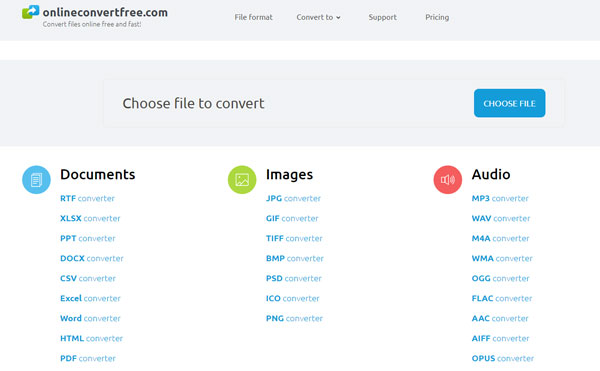
Task: Open the File format menu item
Action: coord(253,17)
